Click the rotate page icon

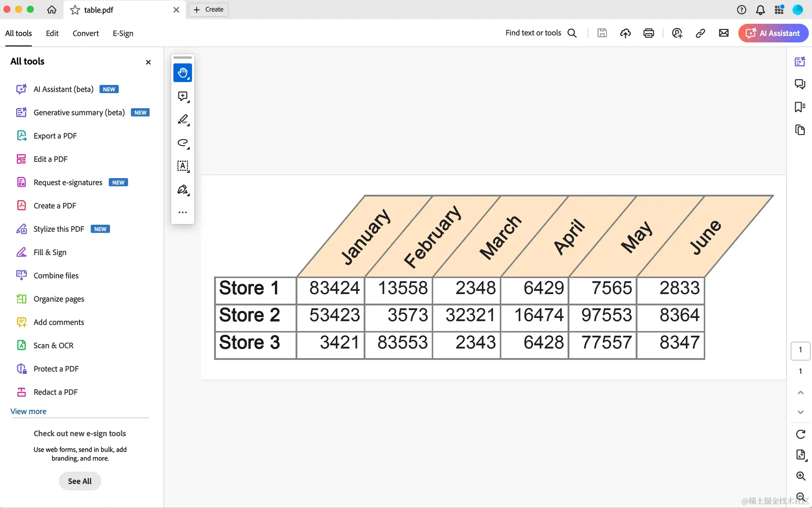pos(800,434)
